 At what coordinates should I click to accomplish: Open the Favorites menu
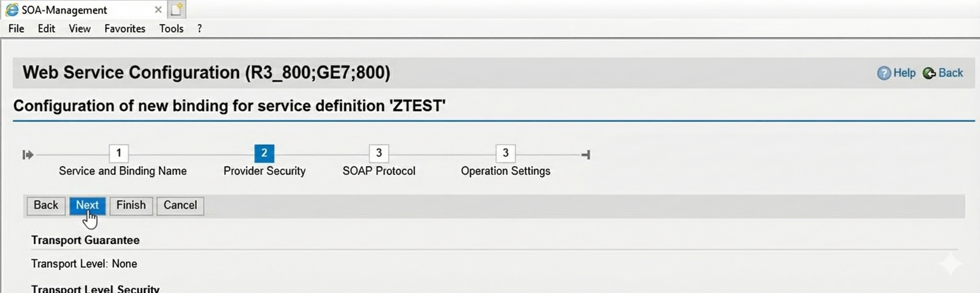pyautogui.click(x=125, y=29)
